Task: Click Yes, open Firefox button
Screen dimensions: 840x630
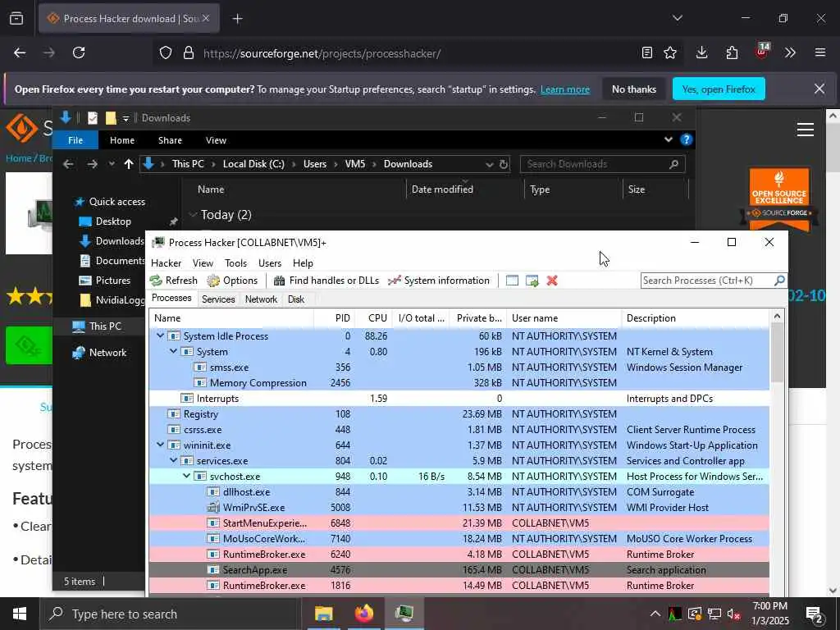Action: click(x=719, y=89)
